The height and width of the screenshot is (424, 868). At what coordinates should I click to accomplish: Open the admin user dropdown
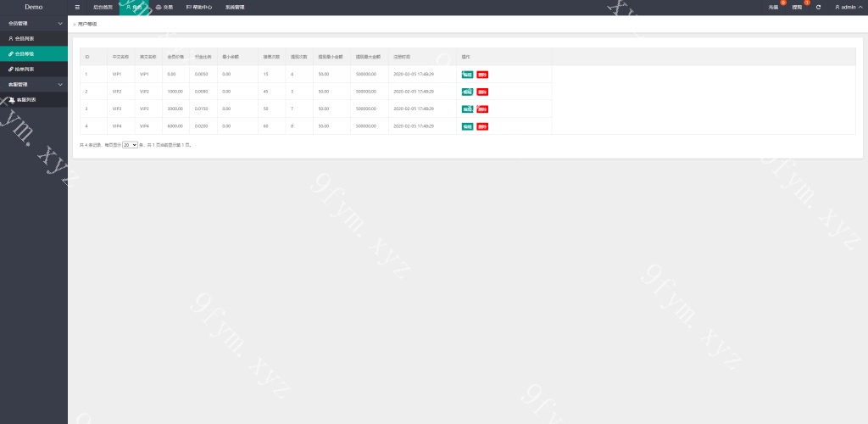coord(848,7)
